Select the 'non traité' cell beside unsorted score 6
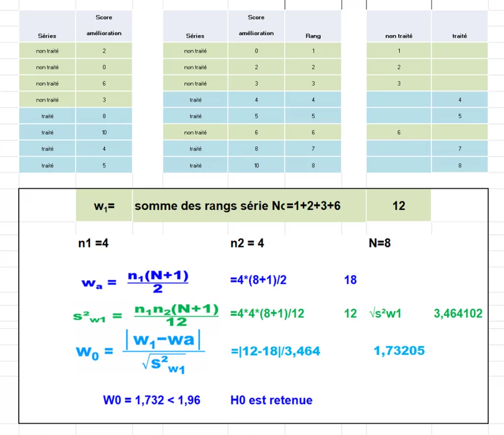Screen dimensions: 504x435 (47, 84)
